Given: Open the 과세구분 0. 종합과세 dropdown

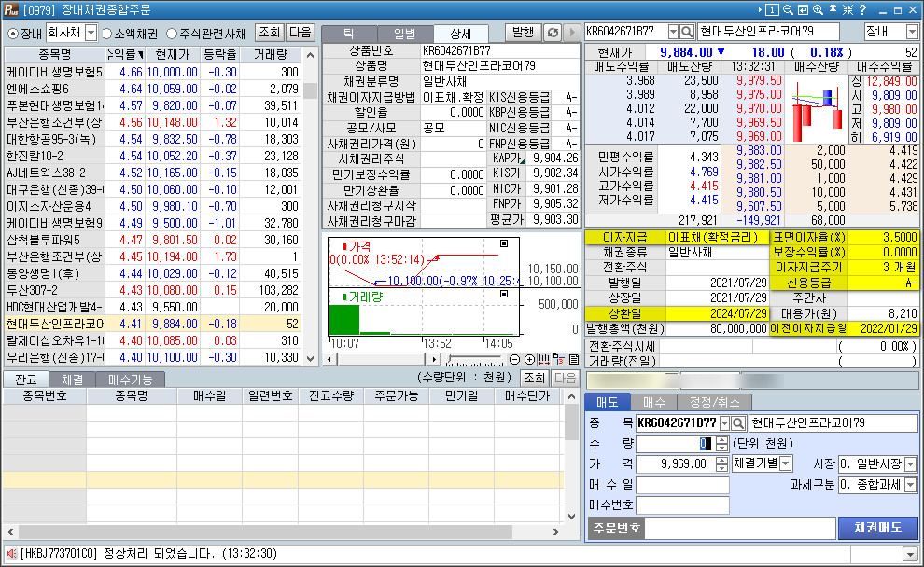Looking at the screenshot, I should pos(911,485).
